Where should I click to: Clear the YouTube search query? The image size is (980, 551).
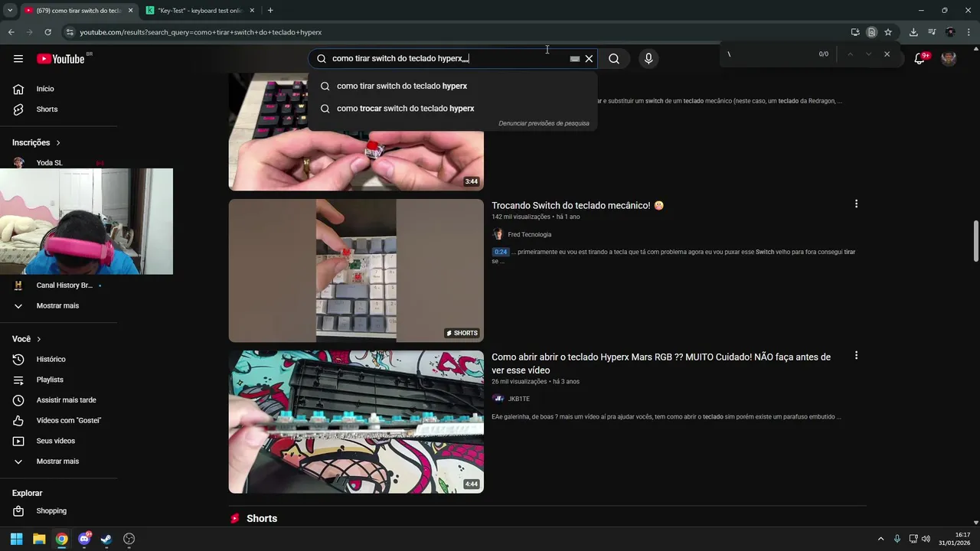(589, 59)
